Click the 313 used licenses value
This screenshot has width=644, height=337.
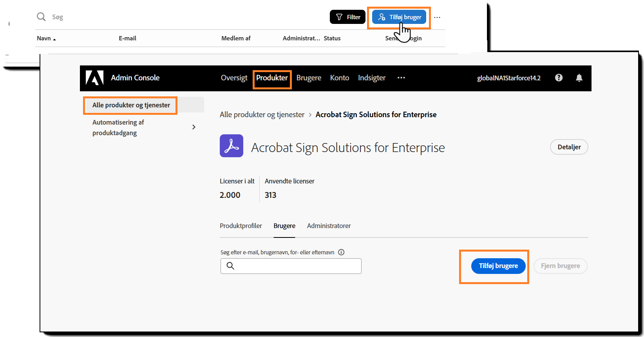[270, 195]
